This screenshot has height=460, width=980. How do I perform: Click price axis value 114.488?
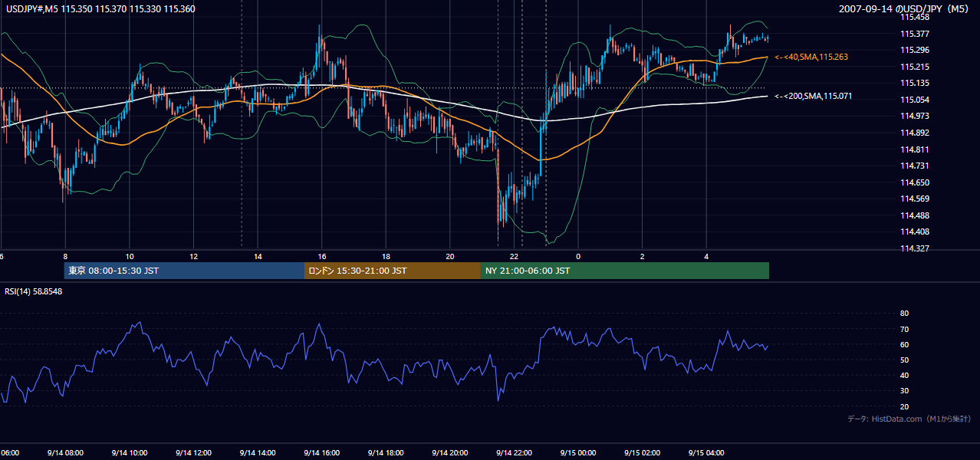pyautogui.click(x=915, y=215)
